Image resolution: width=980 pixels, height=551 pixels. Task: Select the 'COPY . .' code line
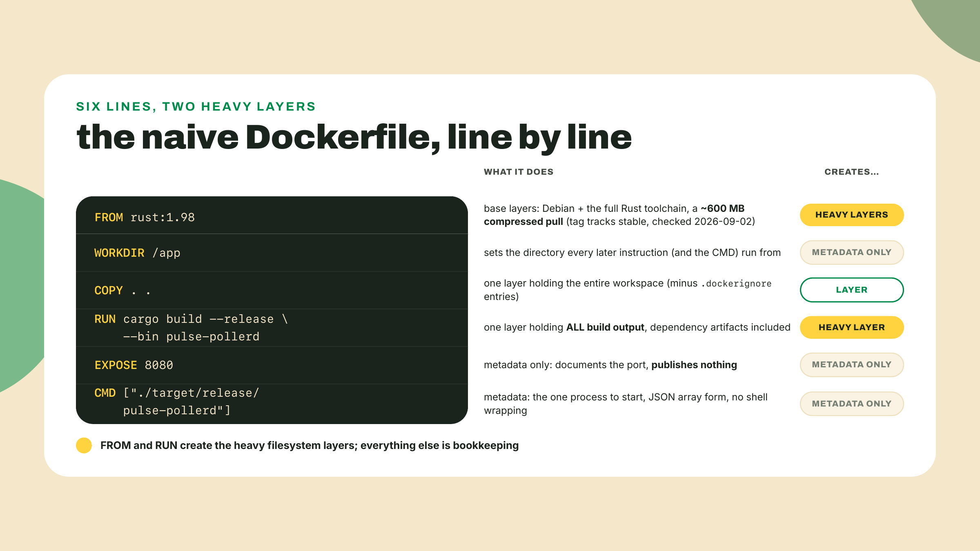tap(122, 290)
